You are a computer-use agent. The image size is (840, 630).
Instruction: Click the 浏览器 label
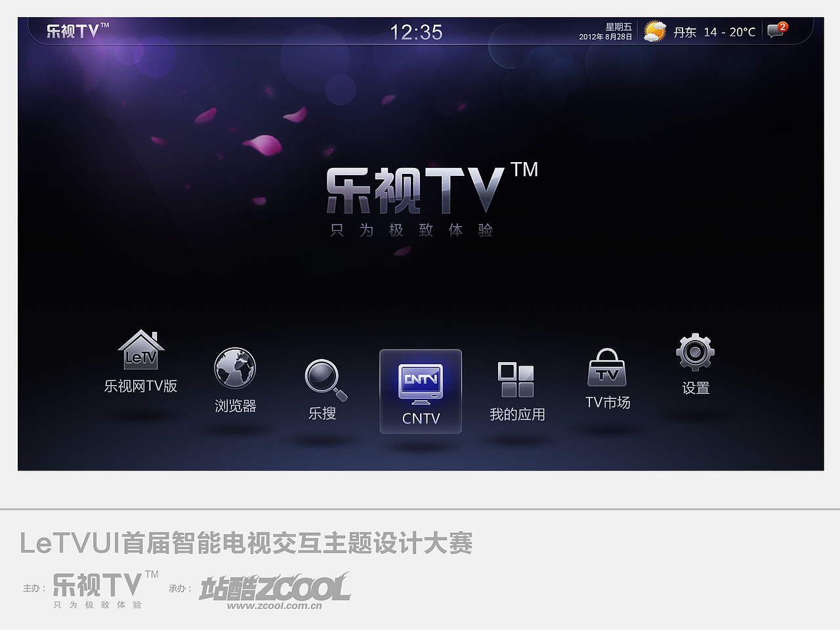pos(236,406)
